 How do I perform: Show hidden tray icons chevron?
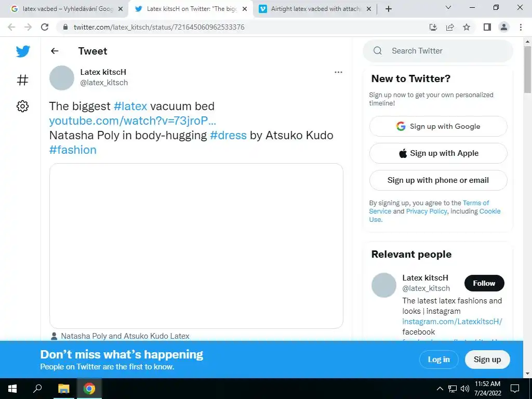coord(440,389)
